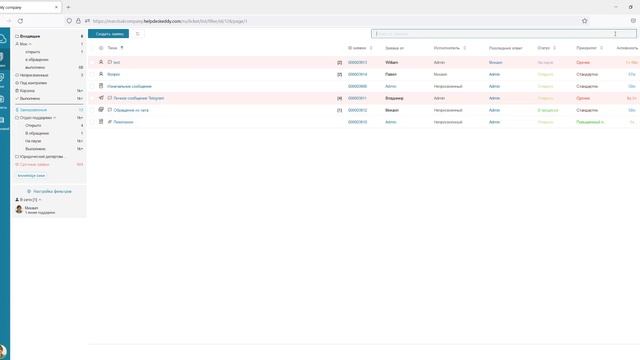This screenshot has height=360, width=640.
Task: Open the 'Обращение из чата' ticket
Action: (131, 110)
